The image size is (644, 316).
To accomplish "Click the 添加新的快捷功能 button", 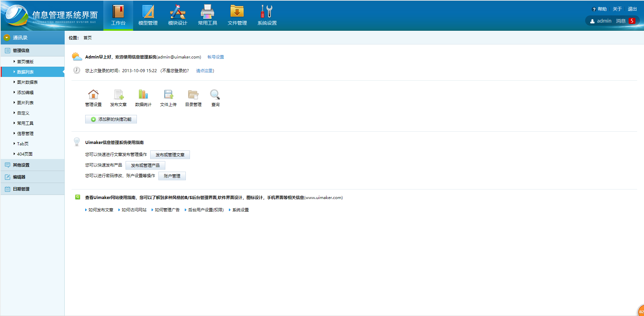I will 111,119.
